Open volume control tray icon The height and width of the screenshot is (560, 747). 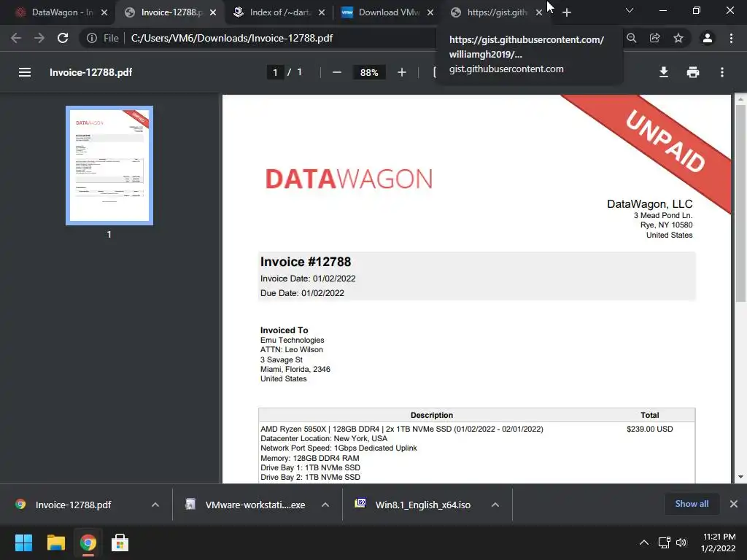[x=681, y=542]
